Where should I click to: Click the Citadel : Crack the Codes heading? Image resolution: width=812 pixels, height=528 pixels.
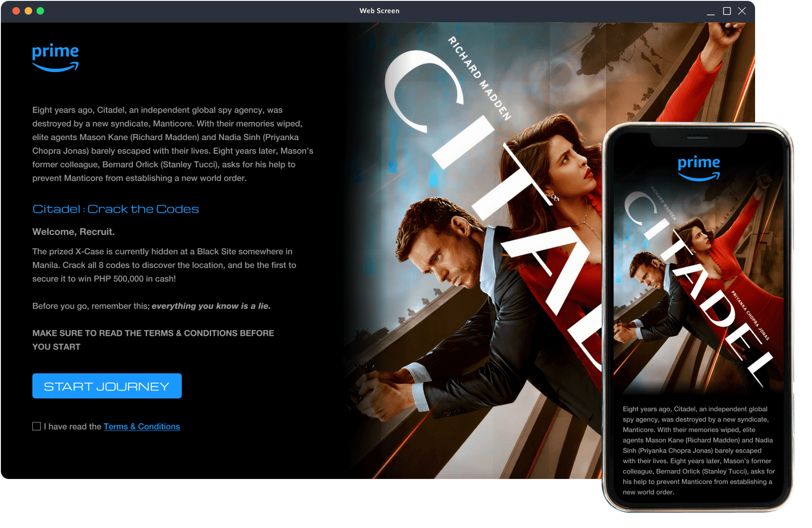point(116,209)
